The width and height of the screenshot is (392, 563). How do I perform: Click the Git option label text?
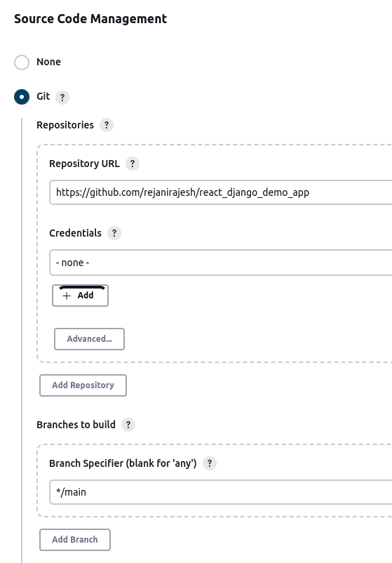coord(43,97)
